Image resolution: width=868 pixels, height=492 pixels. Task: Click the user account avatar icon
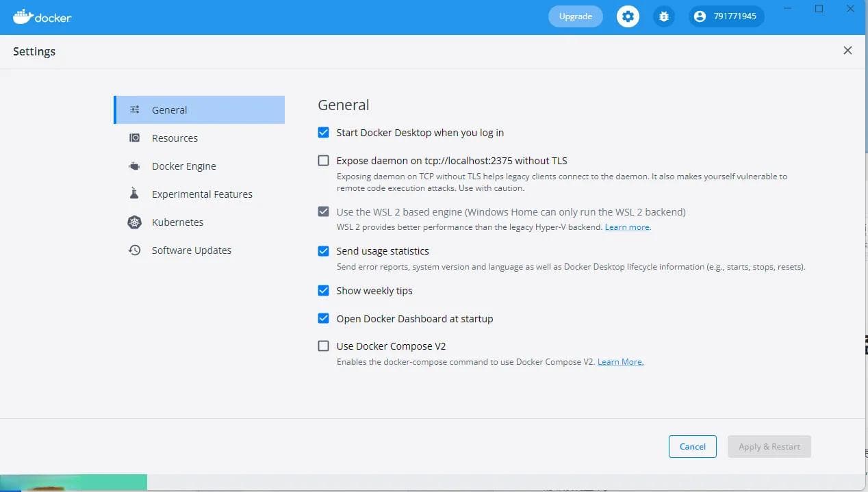click(x=699, y=16)
